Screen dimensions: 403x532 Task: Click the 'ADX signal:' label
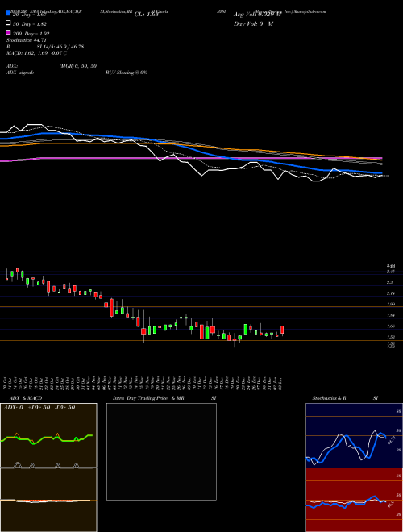20,73
